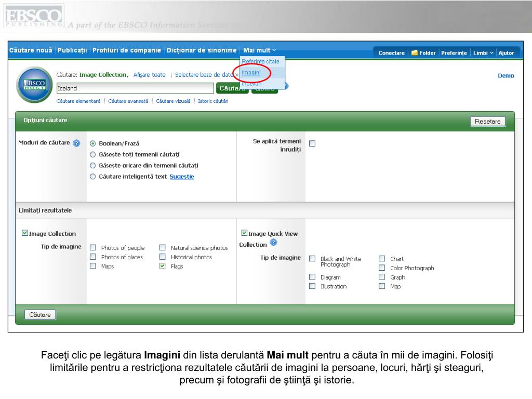Click the bottom Căutare button
532x399 pixels.
click(x=40, y=315)
